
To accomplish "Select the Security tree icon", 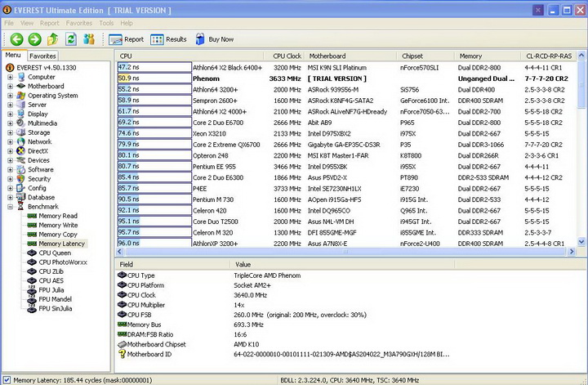I will point(21,179).
